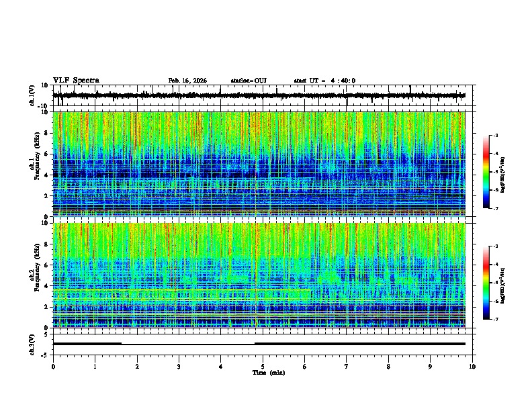Click the date 'Feb. 16, 2026'

187,81
